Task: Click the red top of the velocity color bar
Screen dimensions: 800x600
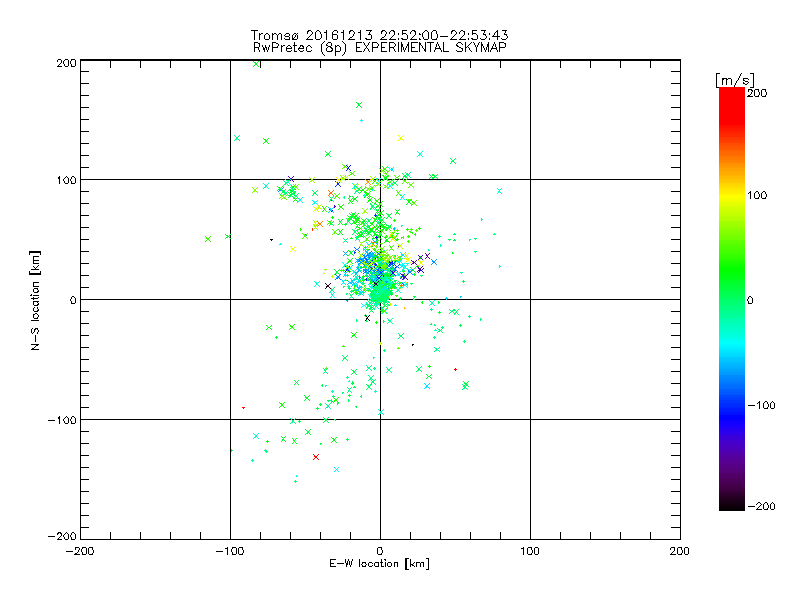Action: tap(731, 95)
